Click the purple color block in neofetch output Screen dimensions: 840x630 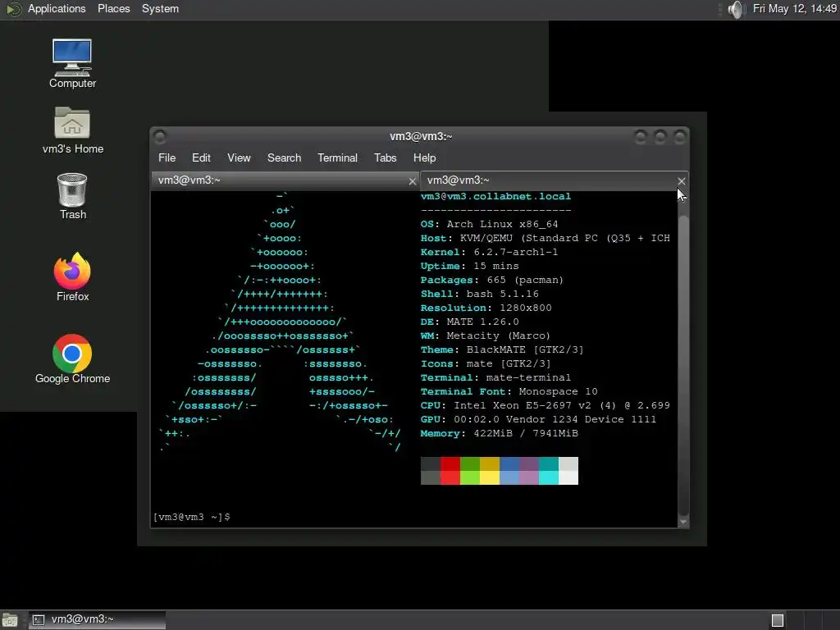point(529,471)
